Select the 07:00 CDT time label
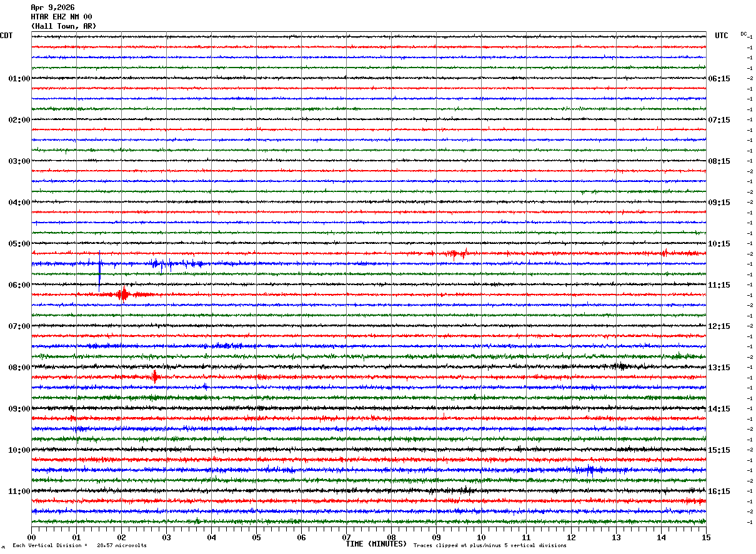This screenshot has width=756, height=554. click(19, 326)
